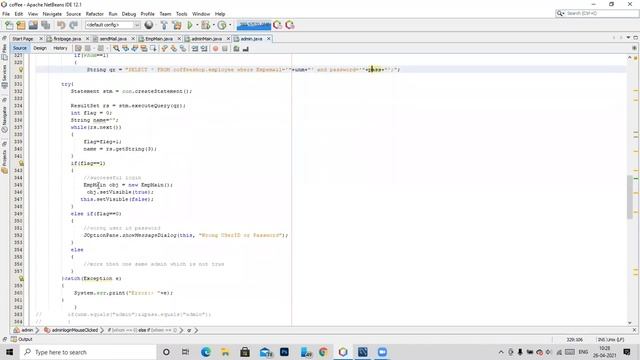Click the New Project toolbar icon
Viewport: 640px width, 360px height.
tap(21, 25)
